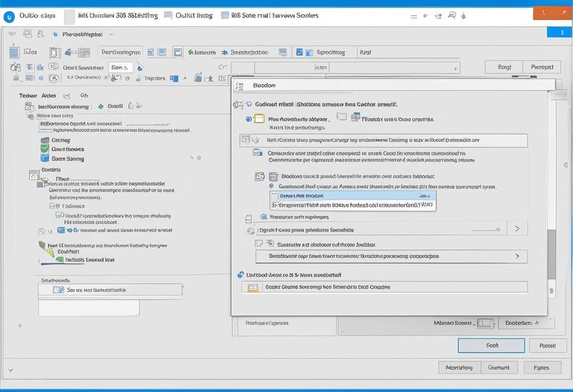Click the list icon left of Boodom title
573x392 pixels.
click(x=240, y=86)
